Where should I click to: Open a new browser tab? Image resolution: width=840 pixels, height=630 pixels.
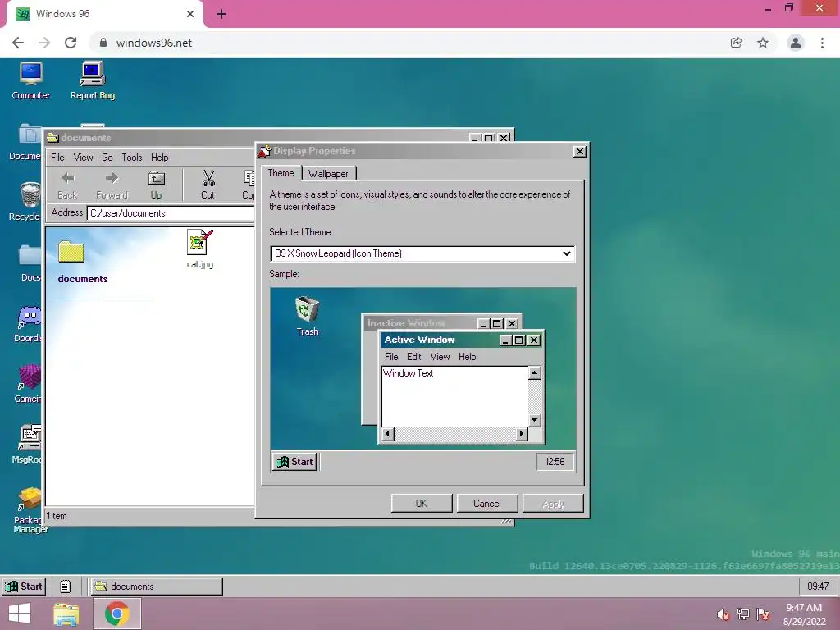pos(221,14)
